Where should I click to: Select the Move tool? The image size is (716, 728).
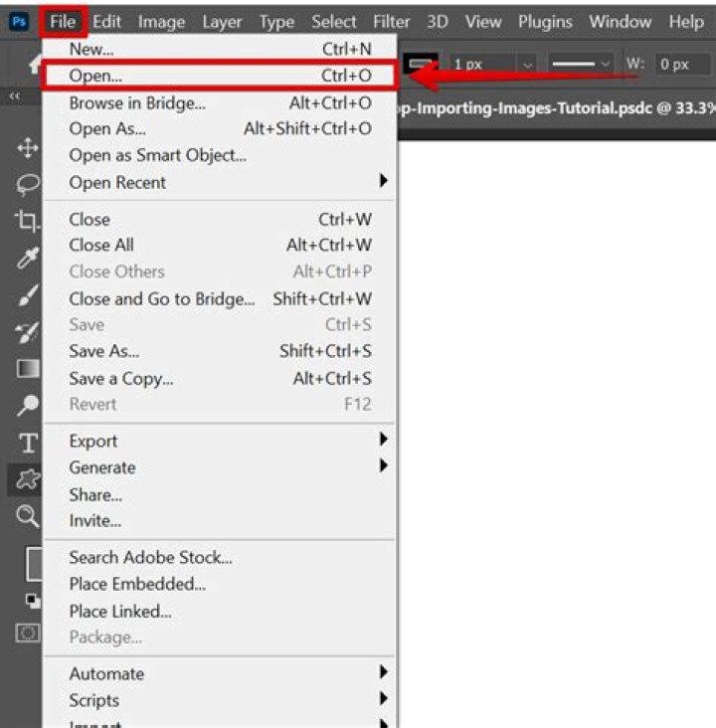point(28,148)
